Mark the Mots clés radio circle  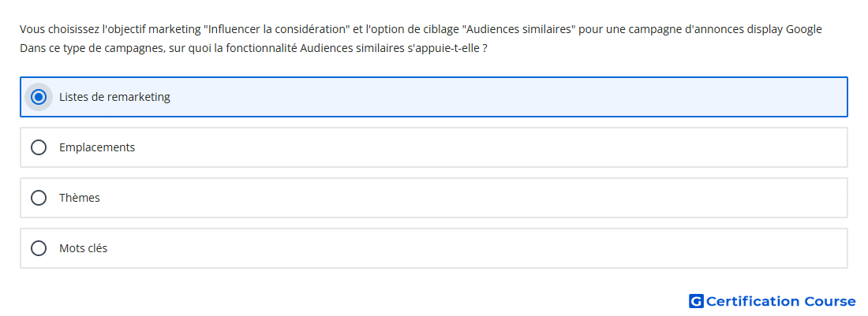(x=39, y=248)
